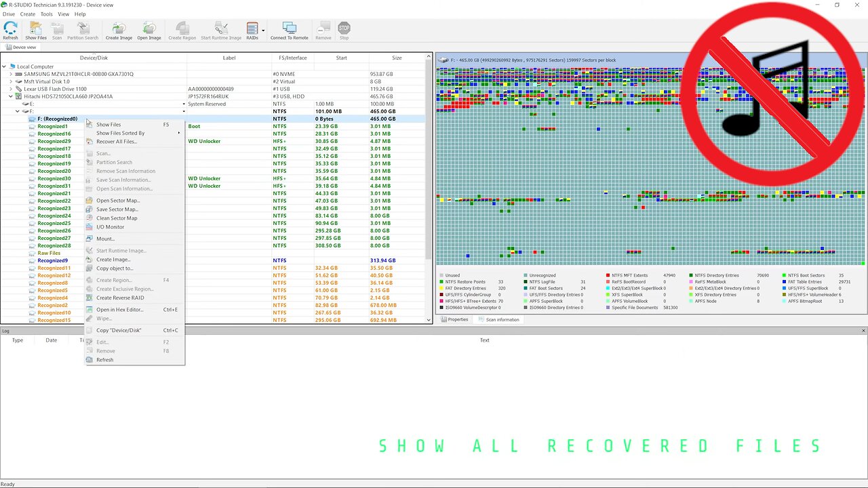Click the Create Region toolbar icon

coord(182,30)
